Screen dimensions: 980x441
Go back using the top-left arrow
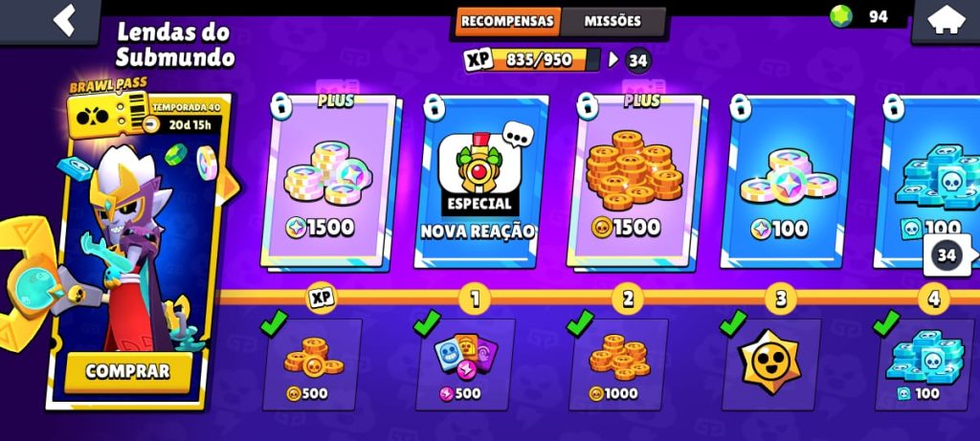[64, 20]
